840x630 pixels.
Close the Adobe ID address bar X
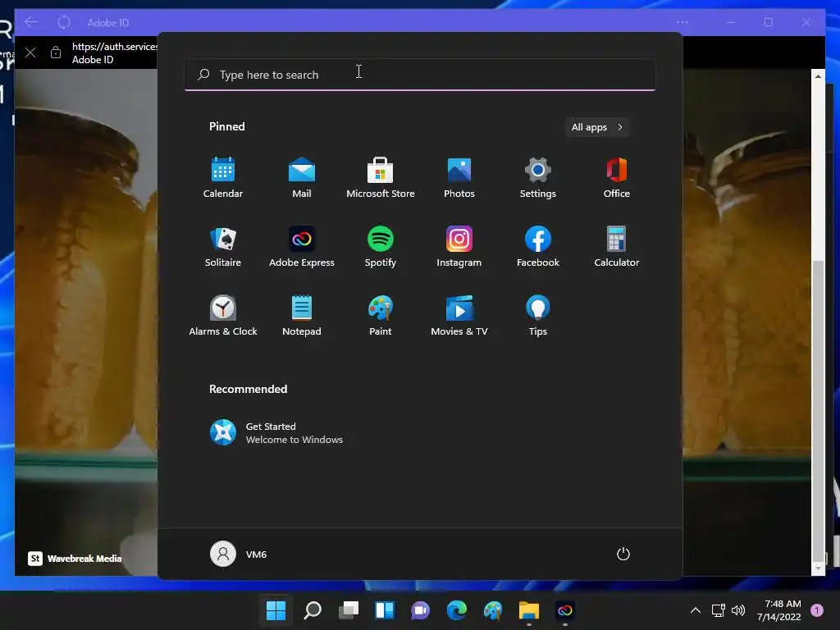tap(30, 52)
